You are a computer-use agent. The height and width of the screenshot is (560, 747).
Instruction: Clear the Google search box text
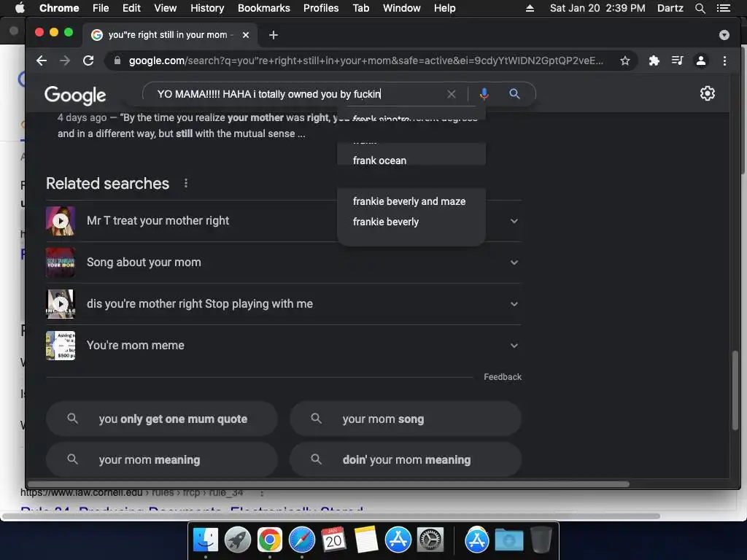click(451, 94)
